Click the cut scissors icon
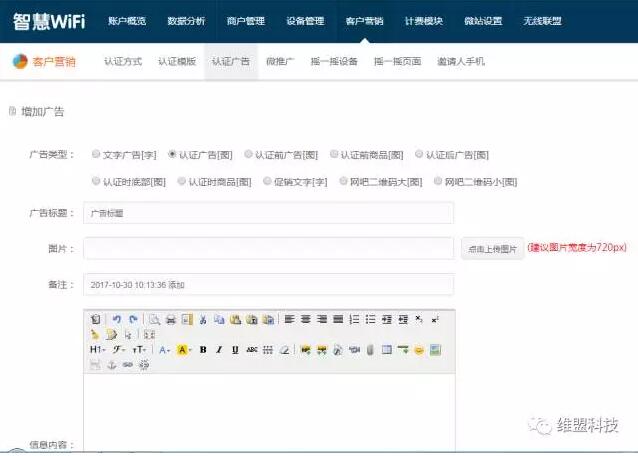This screenshot has width=638, height=456. pos(203,319)
